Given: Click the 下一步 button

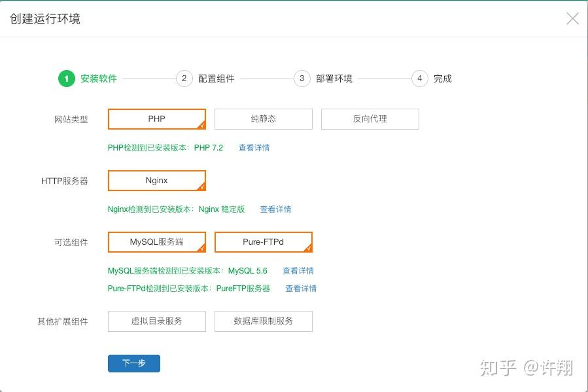Looking at the screenshot, I should pyautogui.click(x=134, y=363).
